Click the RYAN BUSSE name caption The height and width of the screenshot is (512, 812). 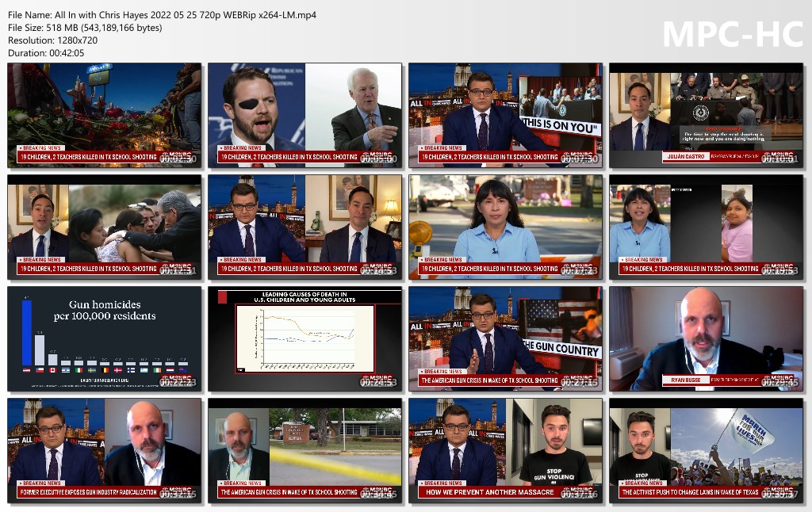point(685,380)
